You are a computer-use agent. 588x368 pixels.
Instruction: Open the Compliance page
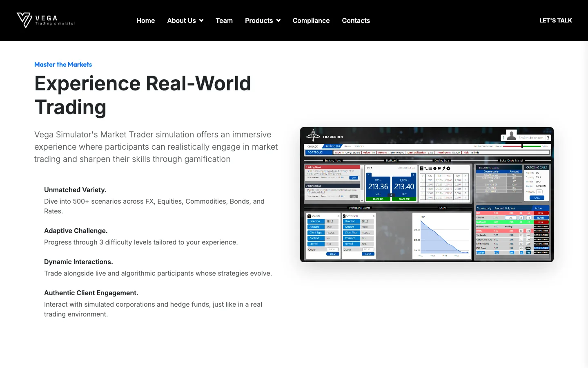[311, 20]
